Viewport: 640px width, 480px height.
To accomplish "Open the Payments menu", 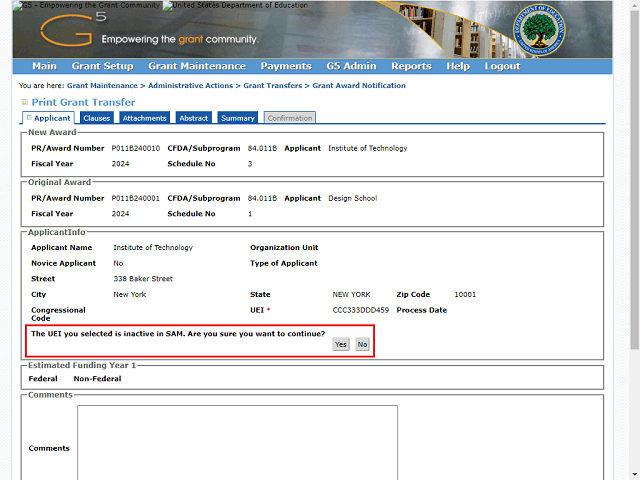I will [286, 66].
